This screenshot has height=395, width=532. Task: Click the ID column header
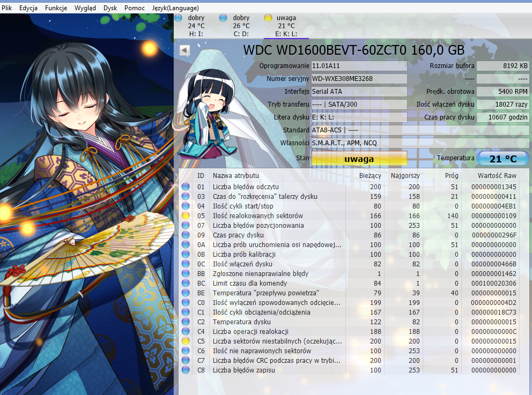tap(201, 176)
